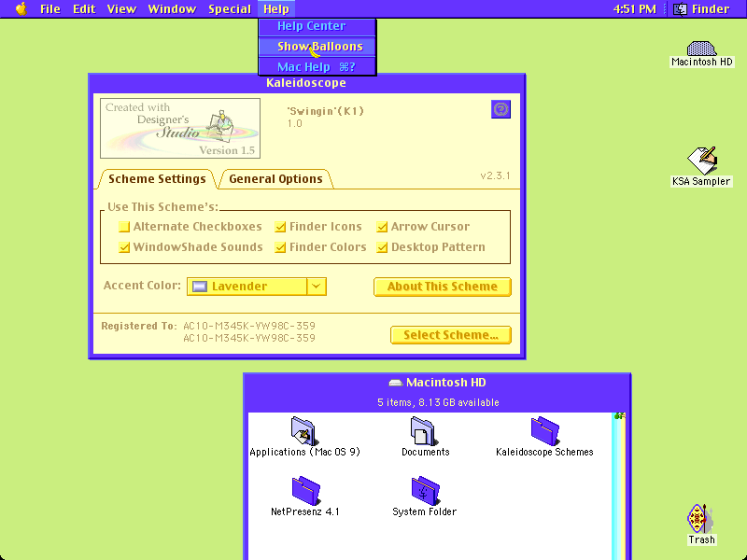Switch to the General Options tab
747x560 pixels.
275,179
